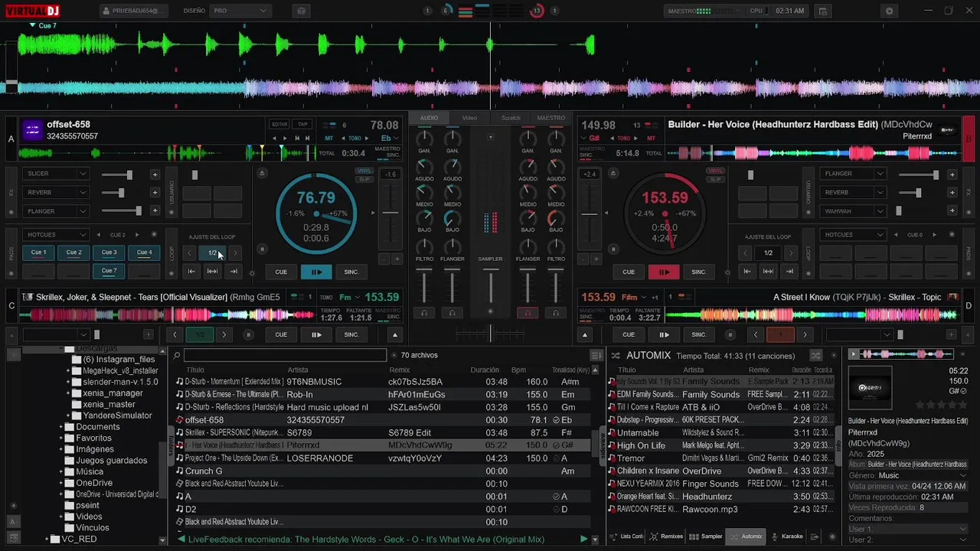Add effect slot plus beside SLICER
The width and height of the screenshot is (980, 551).
pyautogui.click(x=155, y=174)
